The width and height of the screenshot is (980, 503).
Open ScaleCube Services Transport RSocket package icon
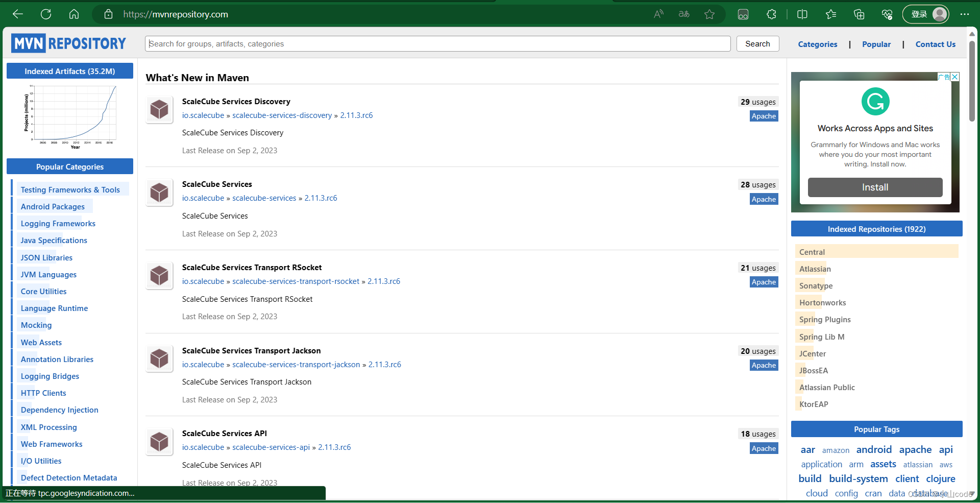pyautogui.click(x=159, y=276)
